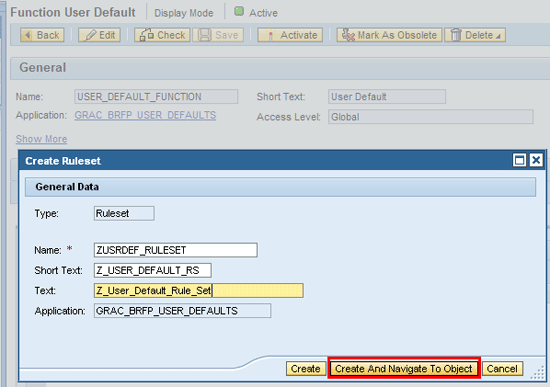Click the Name field ZUSRDEF_RULESET

[x=176, y=250]
